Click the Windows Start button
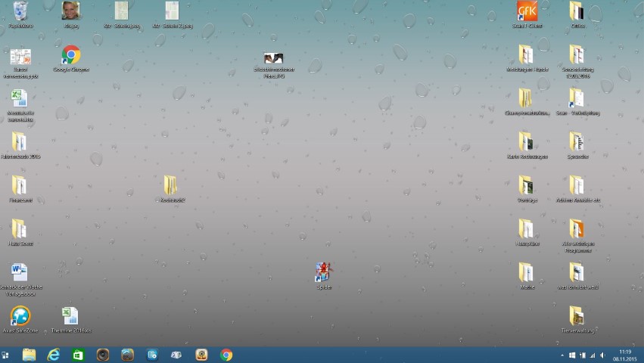This screenshot has height=363, width=644. coord(6,355)
